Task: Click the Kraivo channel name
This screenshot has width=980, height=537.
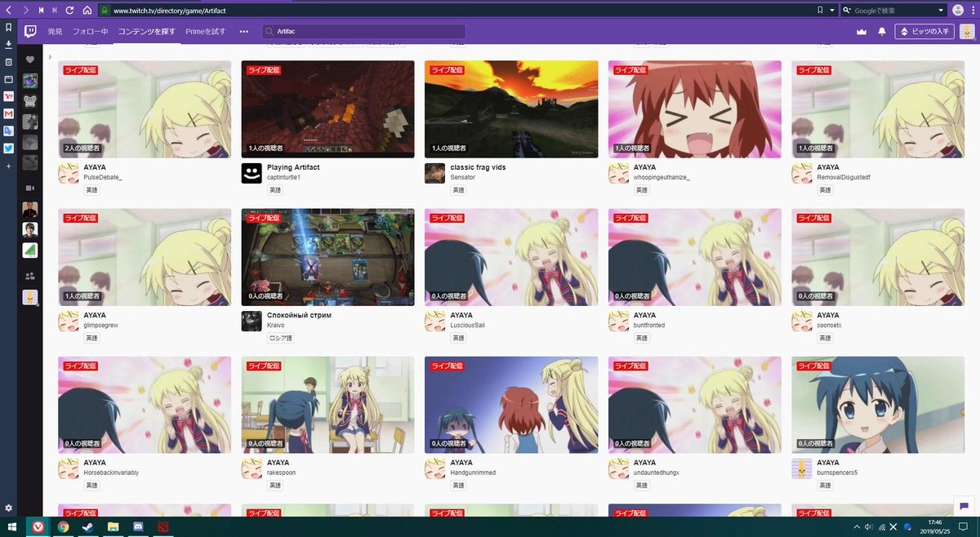Action: (x=276, y=326)
